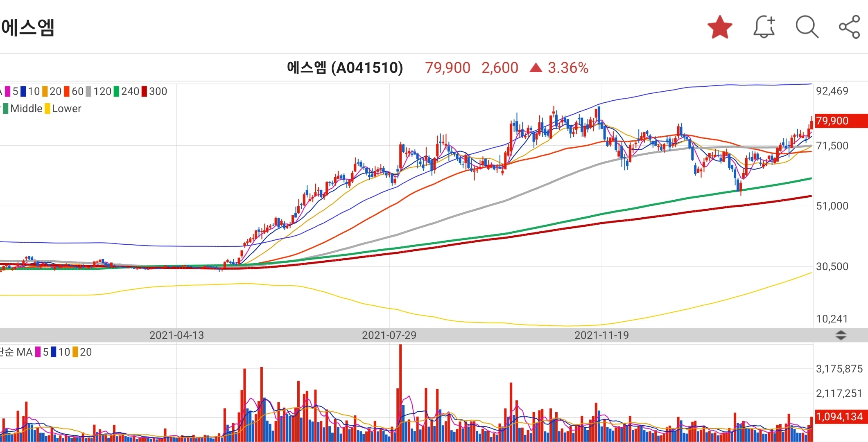The height and width of the screenshot is (442, 868).
Task: Click the 10,241 price axis label
Action: (x=832, y=319)
